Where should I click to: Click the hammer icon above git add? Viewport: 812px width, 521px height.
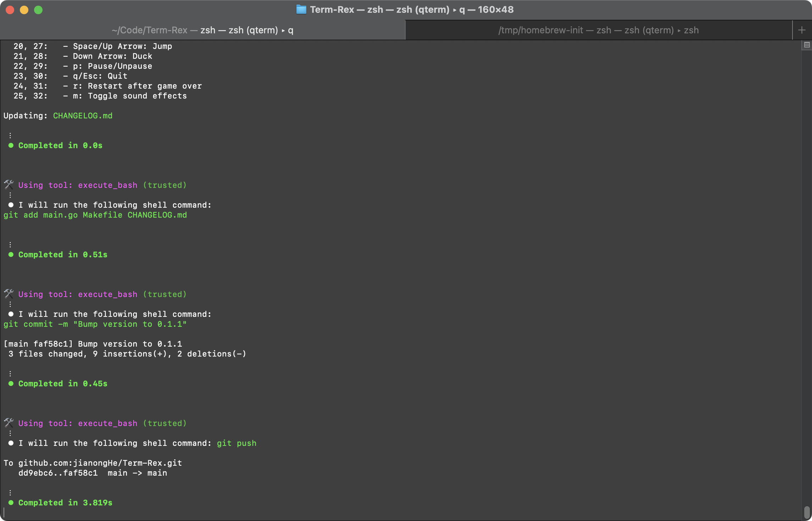[x=9, y=185]
